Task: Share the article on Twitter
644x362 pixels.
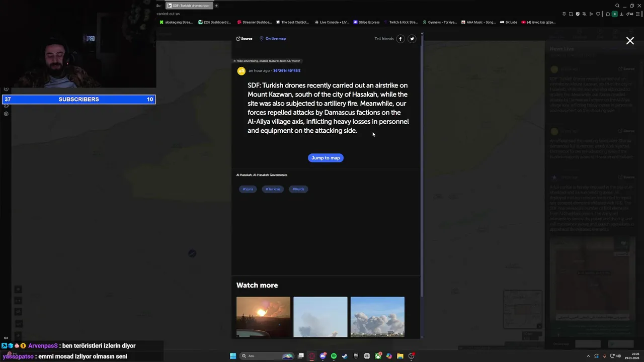Action: coord(412,39)
